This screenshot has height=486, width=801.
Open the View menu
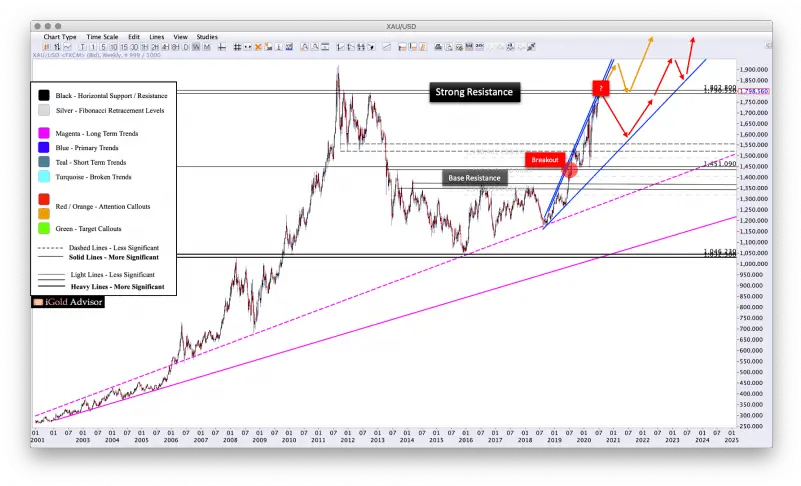point(180,36)
